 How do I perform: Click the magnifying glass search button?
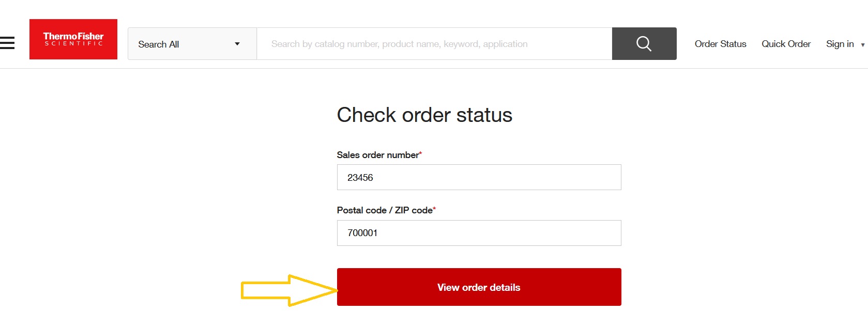644,44
